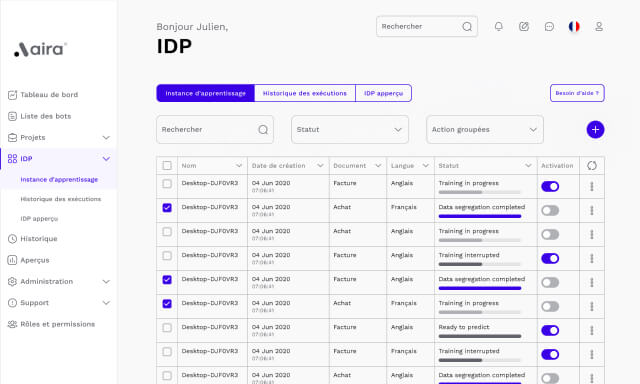
Task: Sort by the Nom column chevron
Action: [239, 166]
